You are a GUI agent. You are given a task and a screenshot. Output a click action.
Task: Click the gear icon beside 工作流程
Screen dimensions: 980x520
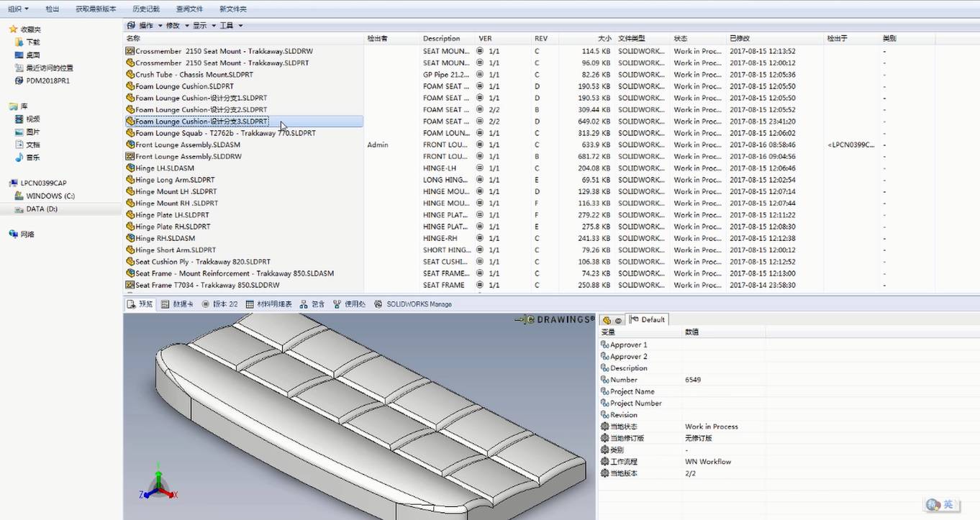604,462
